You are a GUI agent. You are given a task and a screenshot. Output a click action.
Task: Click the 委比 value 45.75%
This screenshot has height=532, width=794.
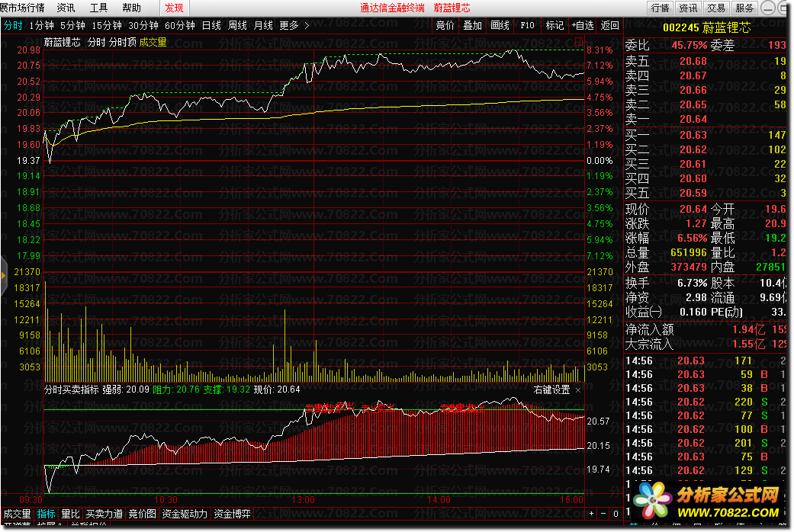(x=689, y=45)
